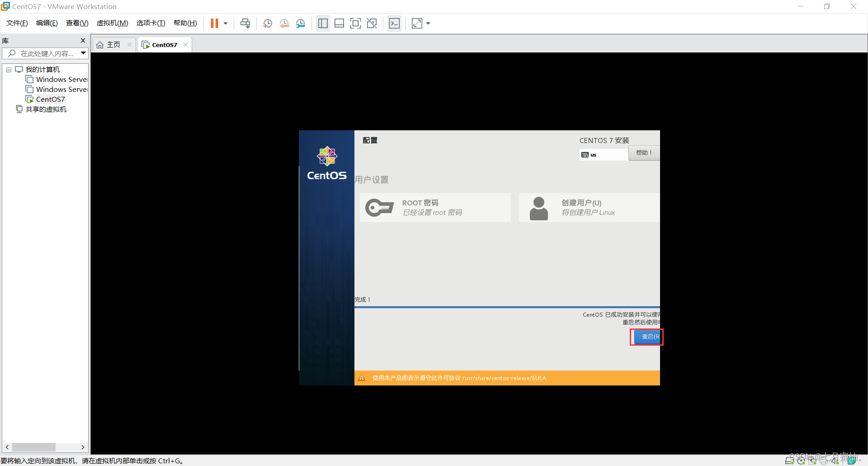Collapse the 我的计算机 tree node
Screen dimensions: 868x466
[9, 70]
